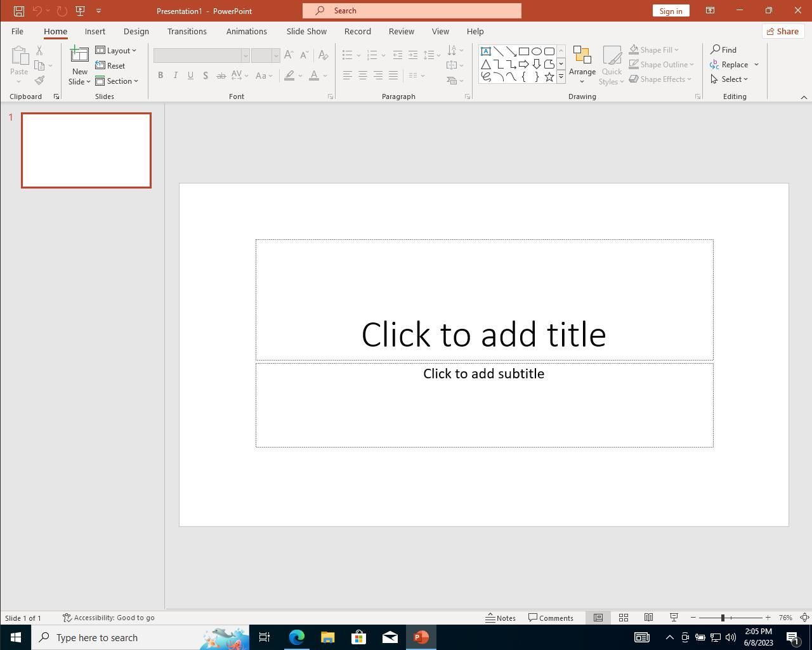
Task: Click the New Slide icon
Action: click(x=79, y=56)
